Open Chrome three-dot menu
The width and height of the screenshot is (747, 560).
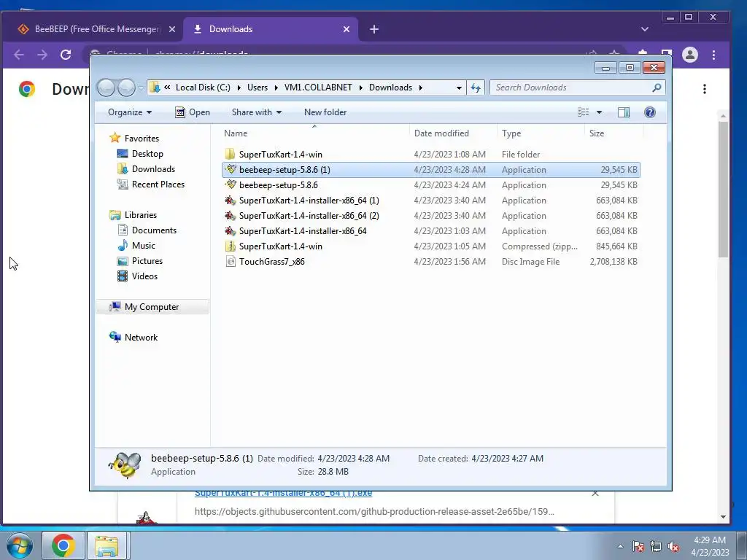[x=713, y=55]
